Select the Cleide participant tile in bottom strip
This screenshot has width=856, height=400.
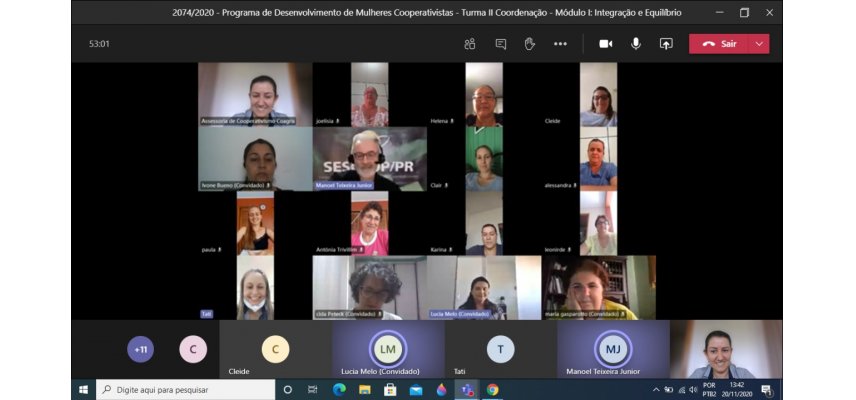point(275,349)
